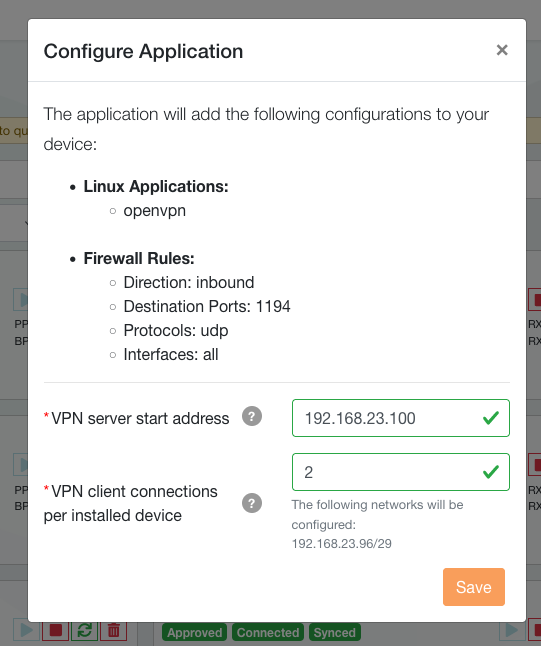The image size is (541, 646).
Task: Click the Synced status badge
Action: tap(335, 632)
